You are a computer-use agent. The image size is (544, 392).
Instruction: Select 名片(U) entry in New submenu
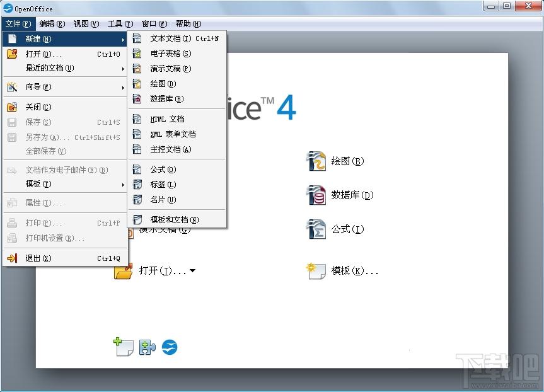(177, 200)
